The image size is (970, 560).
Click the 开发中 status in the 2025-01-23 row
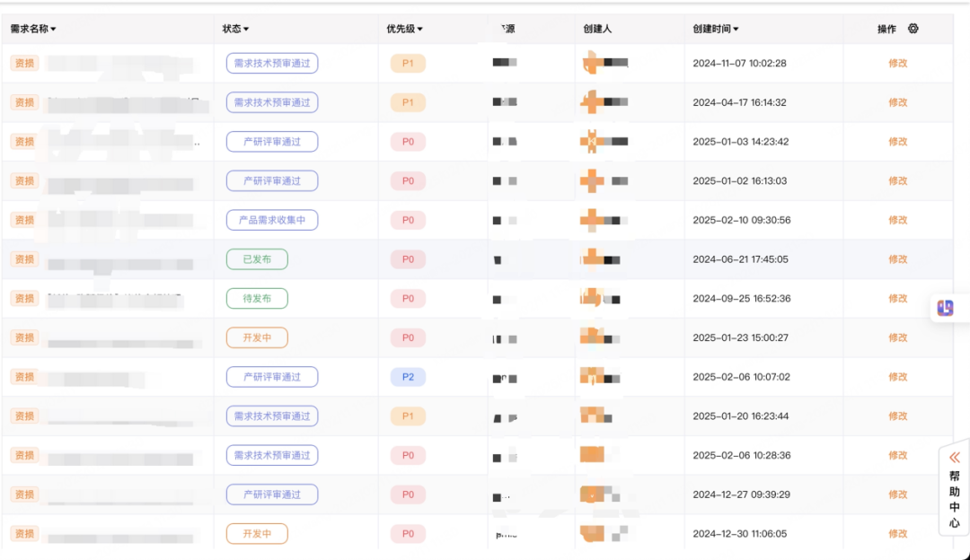click(x=257, y=337)
